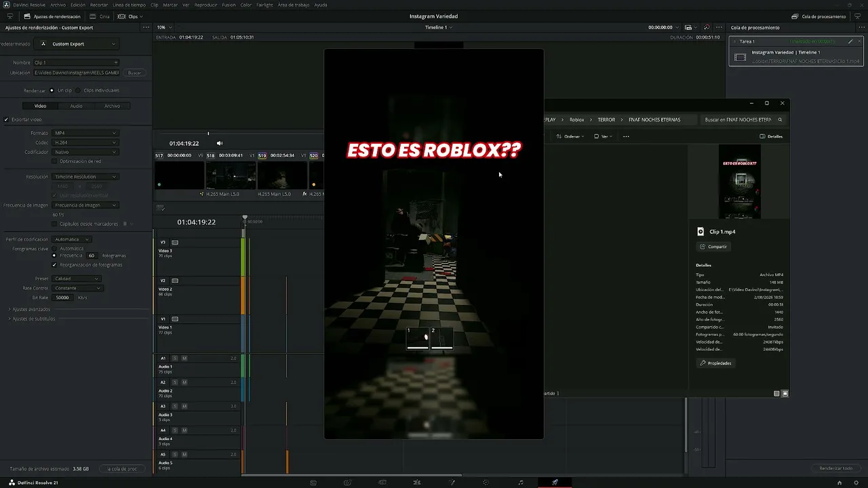
Task: Open render settings three-dot options menu
Action: pyautogui.click(x=146, y=28)
